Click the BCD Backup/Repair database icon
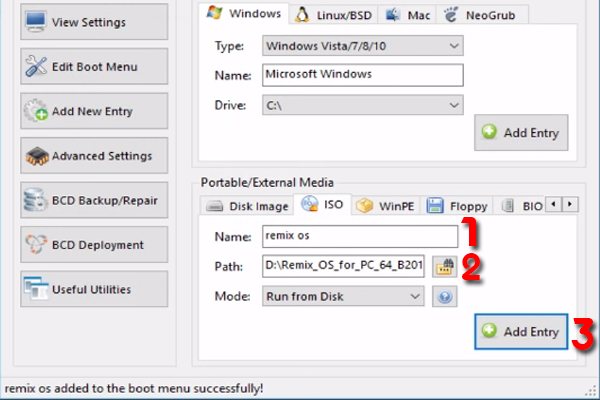This screenshot has width=600, height=400. pos(35,200)
